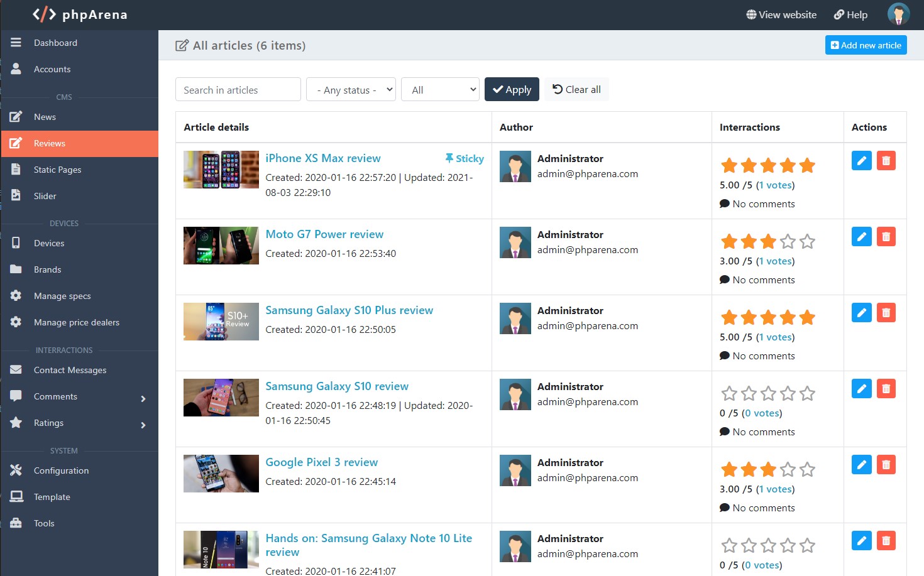This screenshot has width=924, height=576.
Task: Delete the Moto G7 Power review
Action: tap(886, 236)
